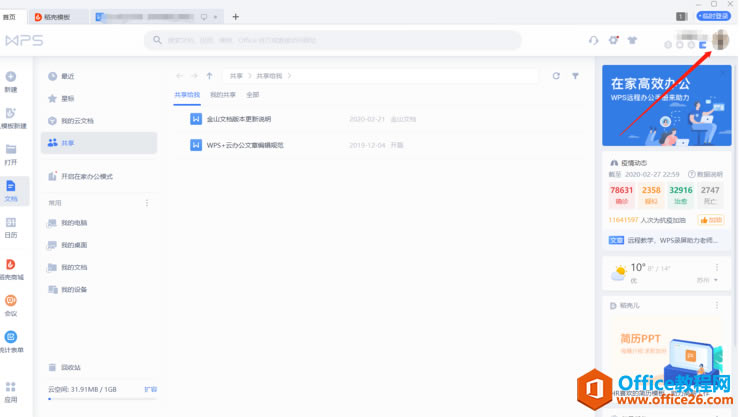Click the forward navigation arrow
This screenshot has height=417, width=740.
coord(194,76)
